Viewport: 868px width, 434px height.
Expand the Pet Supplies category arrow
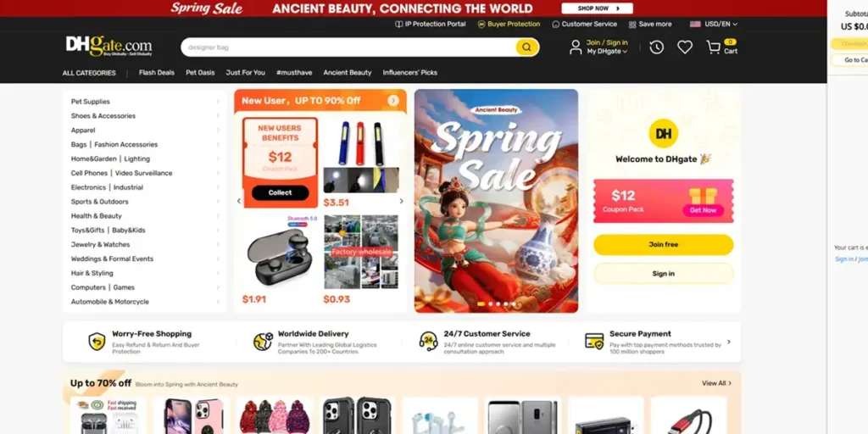click(218, 102)
